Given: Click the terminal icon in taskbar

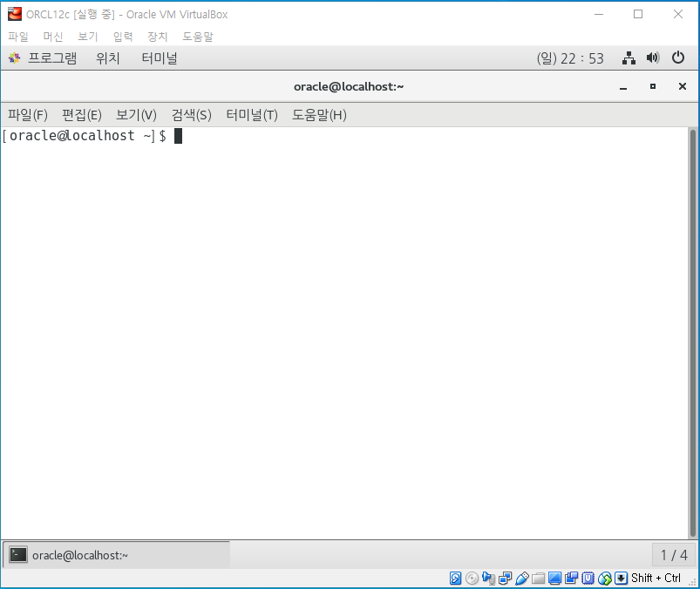Looking at the screenshot, I should coord(18,555).
